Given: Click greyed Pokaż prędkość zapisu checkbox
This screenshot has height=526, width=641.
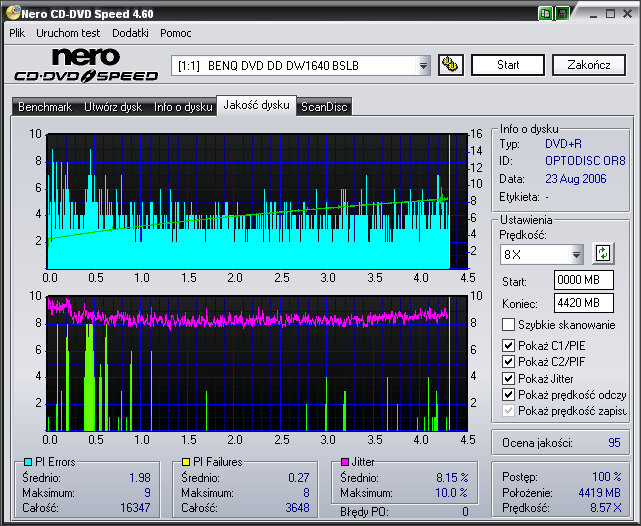Looking at the screenshot, I should coord(508,411).
